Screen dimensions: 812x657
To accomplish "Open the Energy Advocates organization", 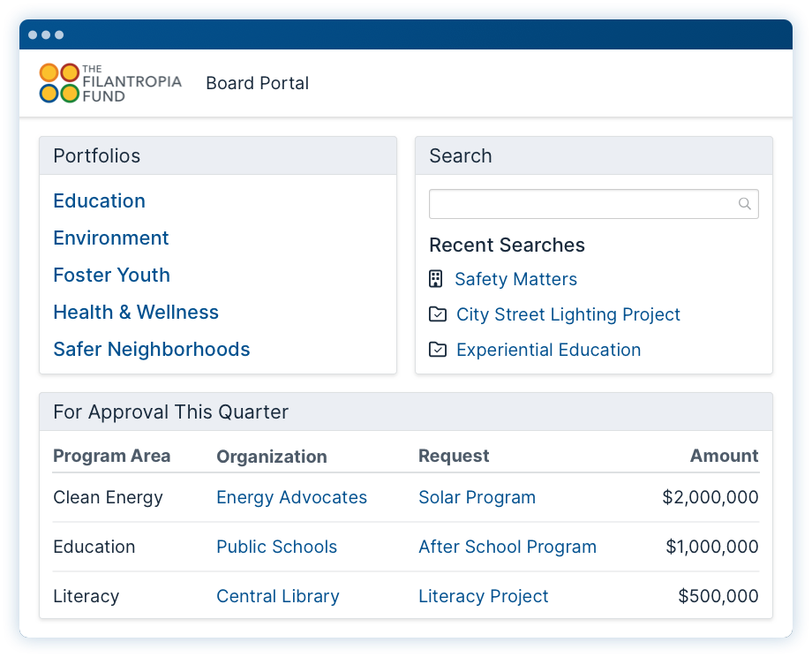I will 291,497.
